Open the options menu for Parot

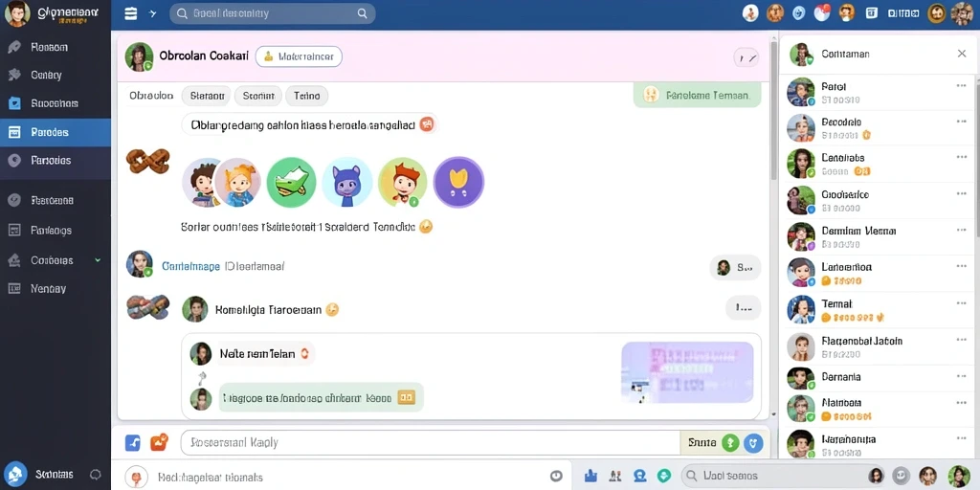[x=961, y=85]
